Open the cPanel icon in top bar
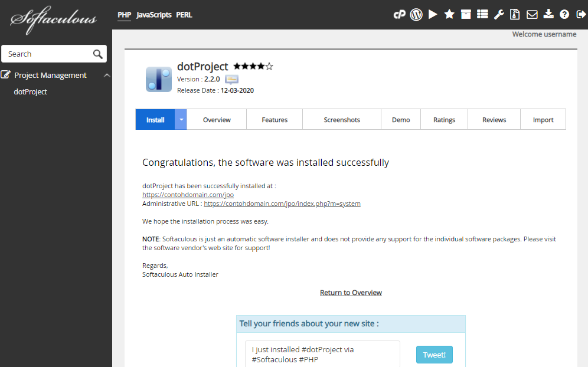588x367 pixels. tap(400, 14)
